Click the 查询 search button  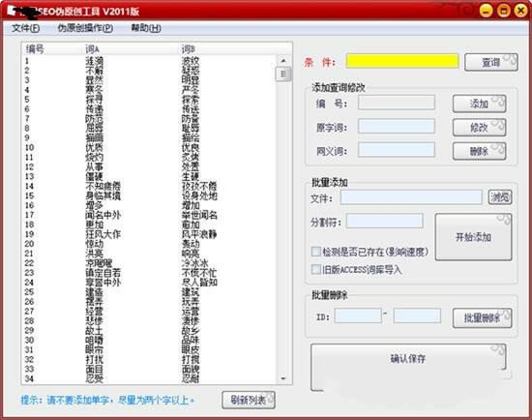pos(491,62)
